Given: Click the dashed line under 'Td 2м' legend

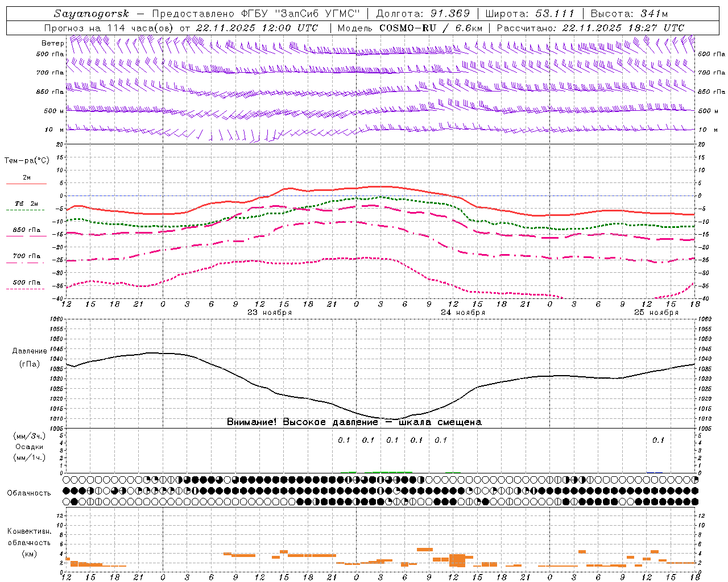Looking at the screenshot, I should [26, 210].
